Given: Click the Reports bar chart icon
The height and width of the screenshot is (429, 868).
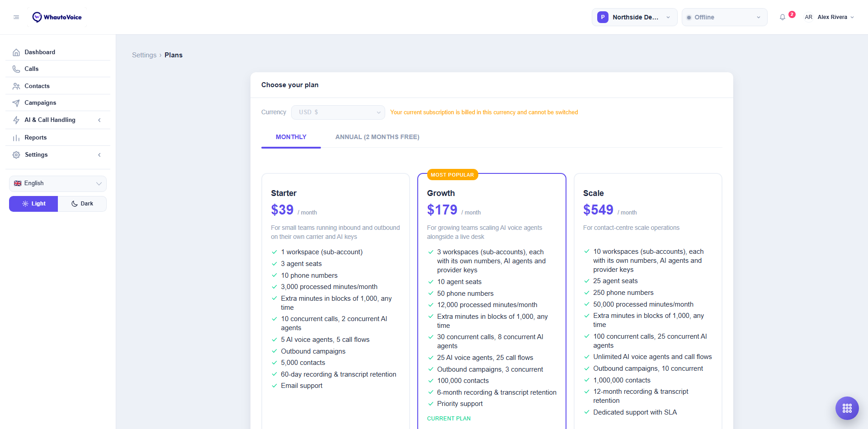Looking at the screenshot, I should 16,138.
